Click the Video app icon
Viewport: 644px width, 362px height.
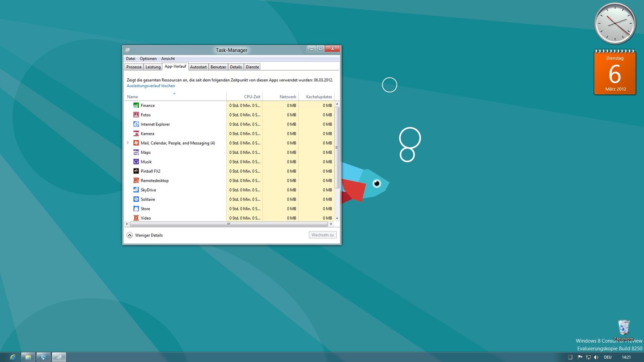coord(136,218)
